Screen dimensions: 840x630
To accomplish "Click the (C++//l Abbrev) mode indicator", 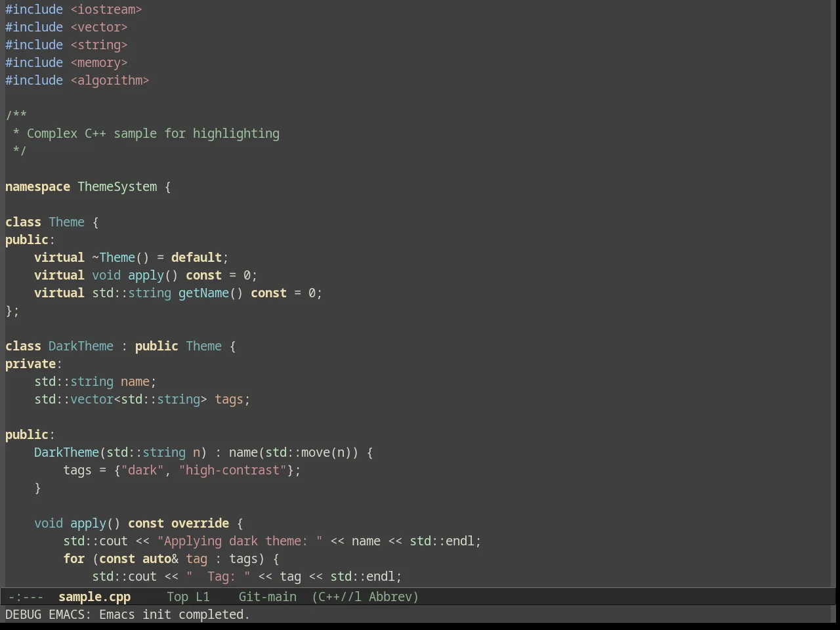I will [x=366, y=597].
